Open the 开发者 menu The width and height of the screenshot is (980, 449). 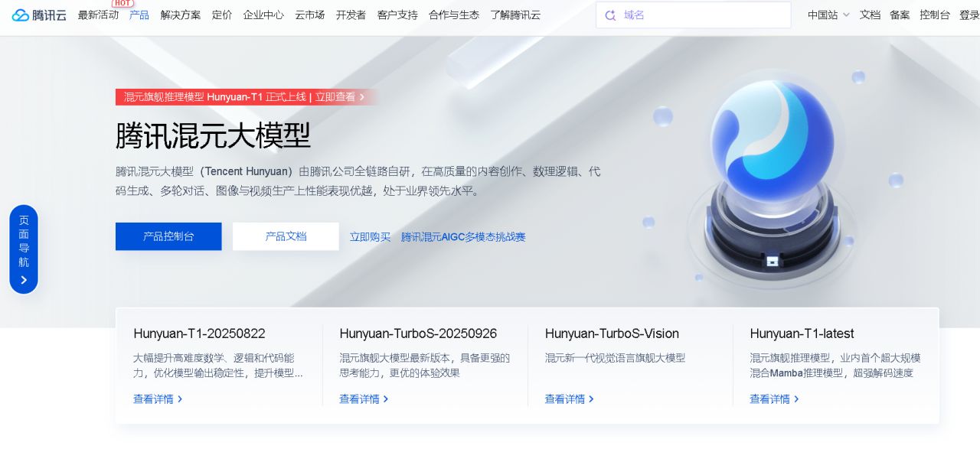pyautogui.click(x=351, y=15)
